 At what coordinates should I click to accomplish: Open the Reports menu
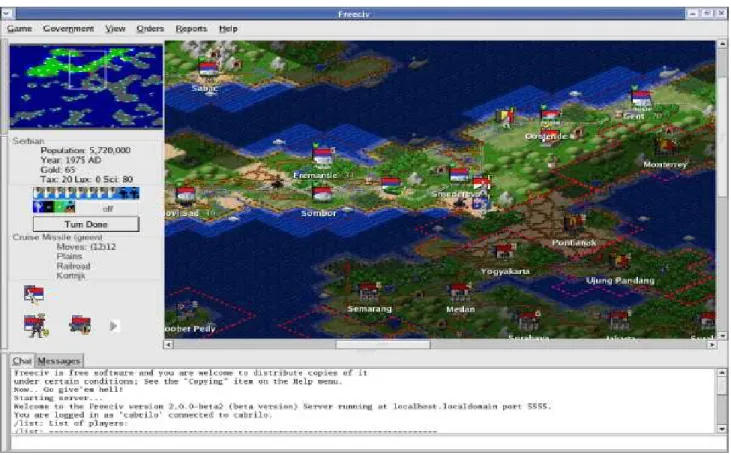(x=191, y=29)
